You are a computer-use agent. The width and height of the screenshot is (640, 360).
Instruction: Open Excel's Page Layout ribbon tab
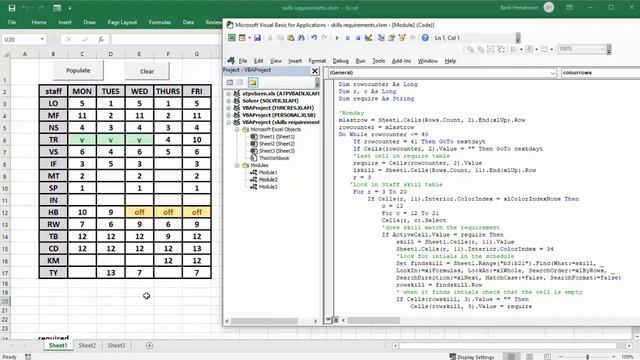click(x=122, y=22)
